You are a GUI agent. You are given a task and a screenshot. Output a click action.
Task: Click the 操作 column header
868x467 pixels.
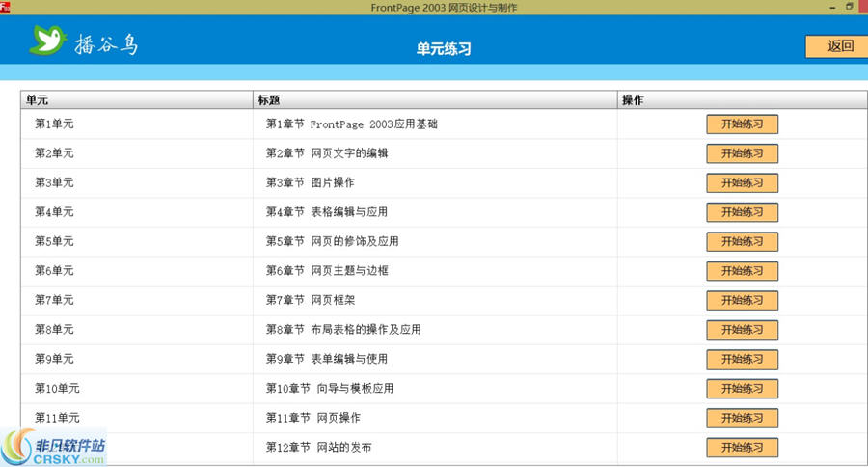pos(743,100)
